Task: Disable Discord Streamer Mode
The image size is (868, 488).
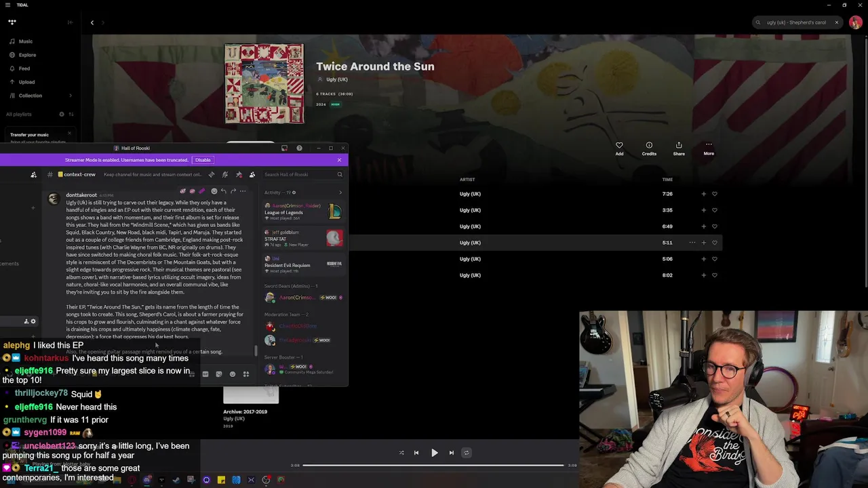Action: 203,160
